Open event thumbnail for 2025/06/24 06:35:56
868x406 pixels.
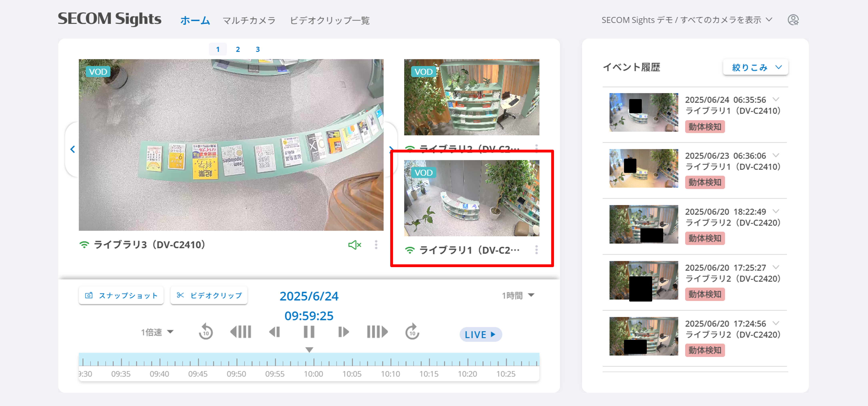pos(643,112)
